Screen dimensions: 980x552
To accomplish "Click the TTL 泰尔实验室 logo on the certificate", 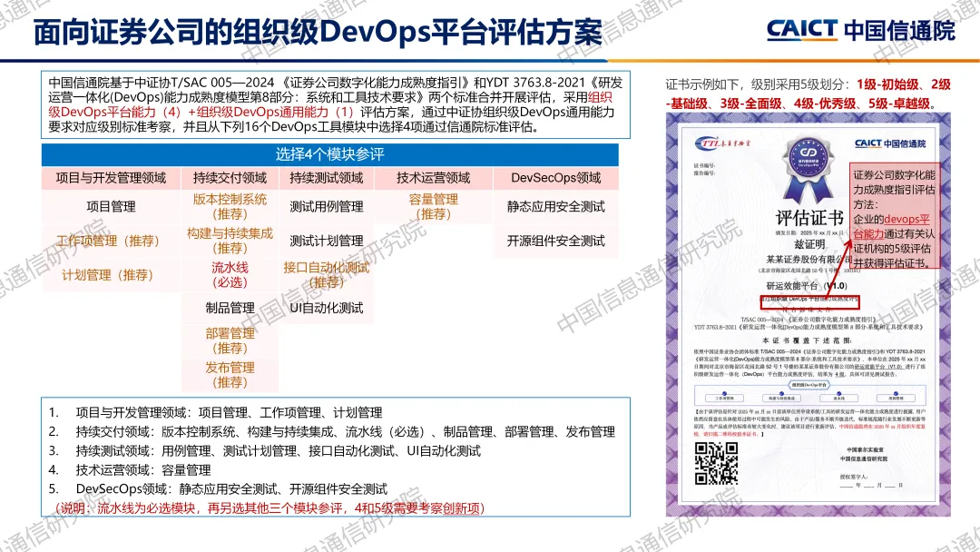I will pos(722,143).
